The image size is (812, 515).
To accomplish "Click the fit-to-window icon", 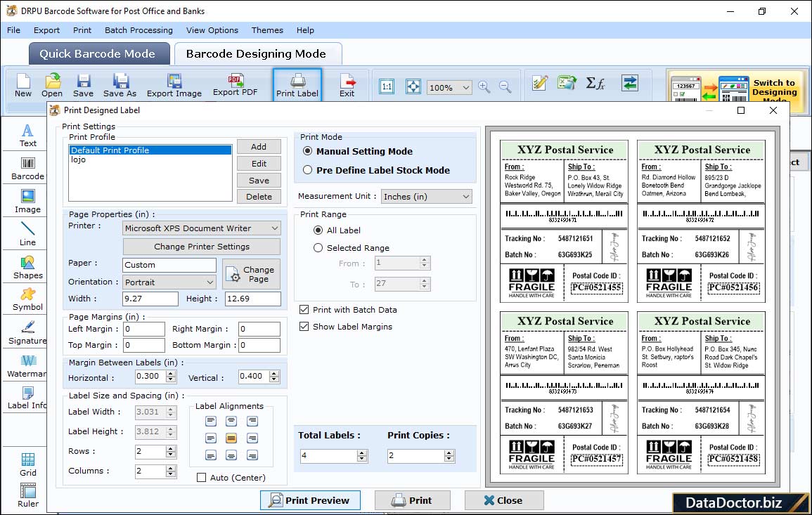I will [413, 86].
